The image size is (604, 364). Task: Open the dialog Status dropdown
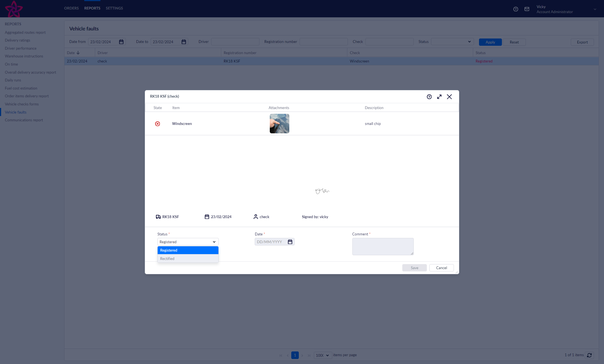[188, 242]
